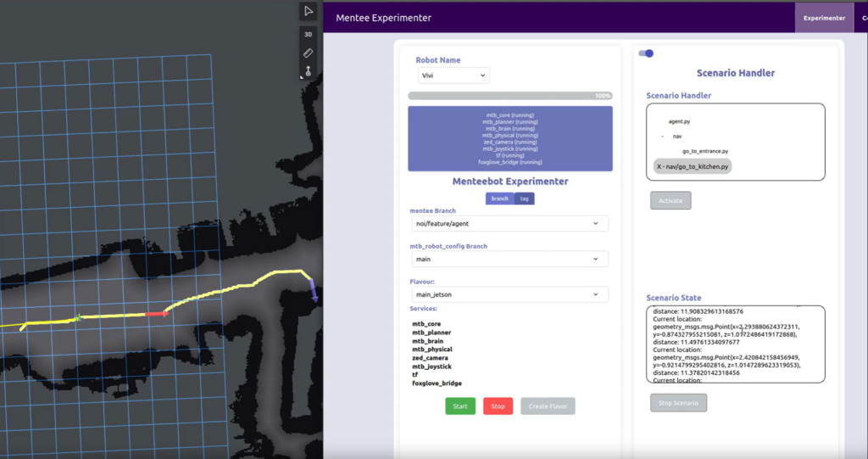The image size is (868, 459).
Task: Open the Robot Name dropdown
Action: click(453, 76)
